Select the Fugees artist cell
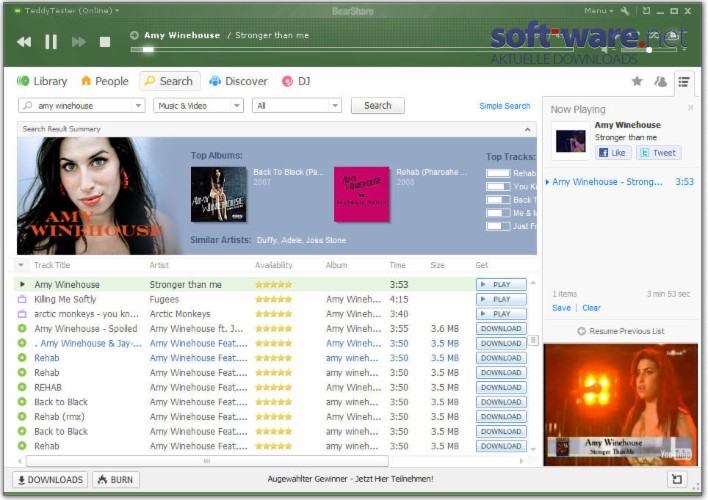This screenshot has height=500, width=708. click(x=164, y=299)
